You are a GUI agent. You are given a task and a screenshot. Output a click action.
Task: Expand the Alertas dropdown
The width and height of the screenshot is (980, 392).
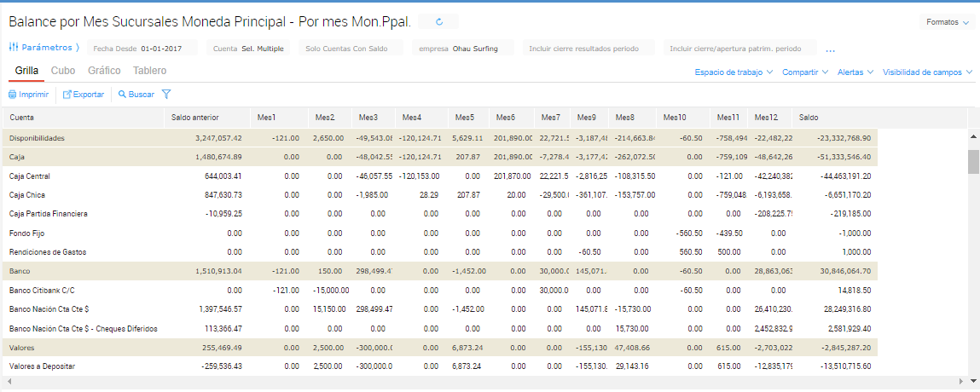coord(855,72)
